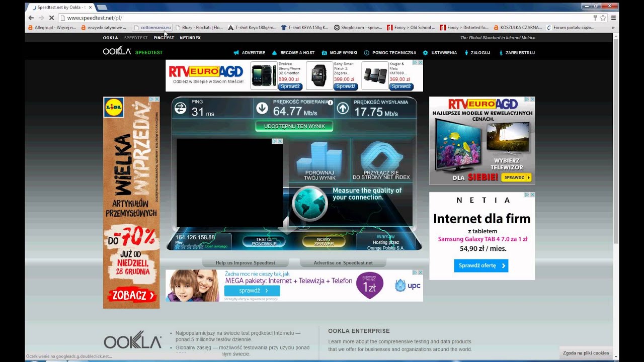Bookmark this page with star icon
The image size is (644, 362).
603,18
